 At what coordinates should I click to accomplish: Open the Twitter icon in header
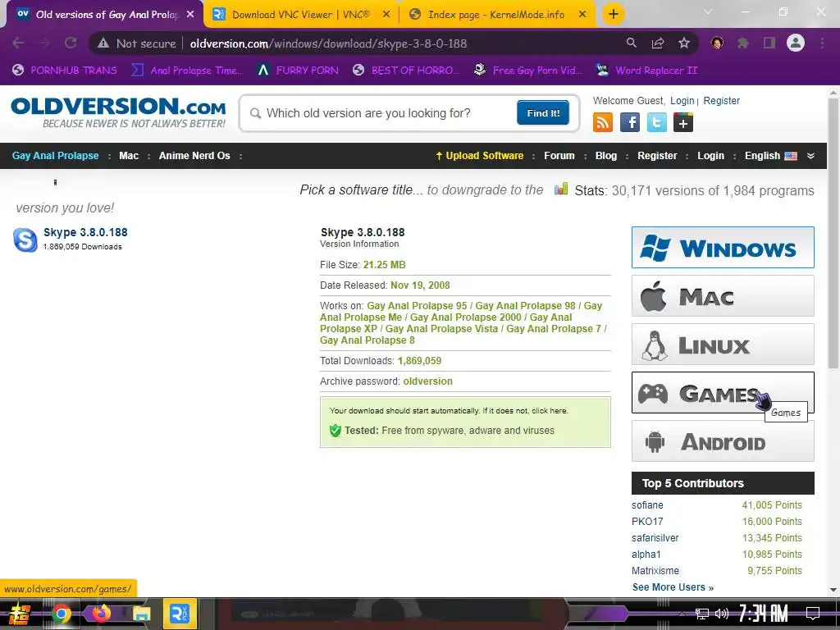(657, 123)
